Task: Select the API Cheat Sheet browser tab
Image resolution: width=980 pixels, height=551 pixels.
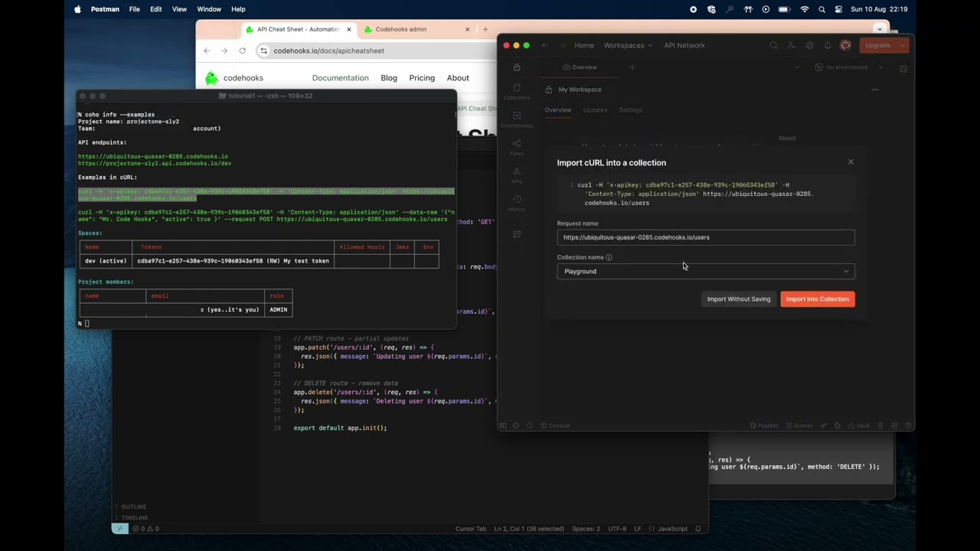Action: coord(298,29)
